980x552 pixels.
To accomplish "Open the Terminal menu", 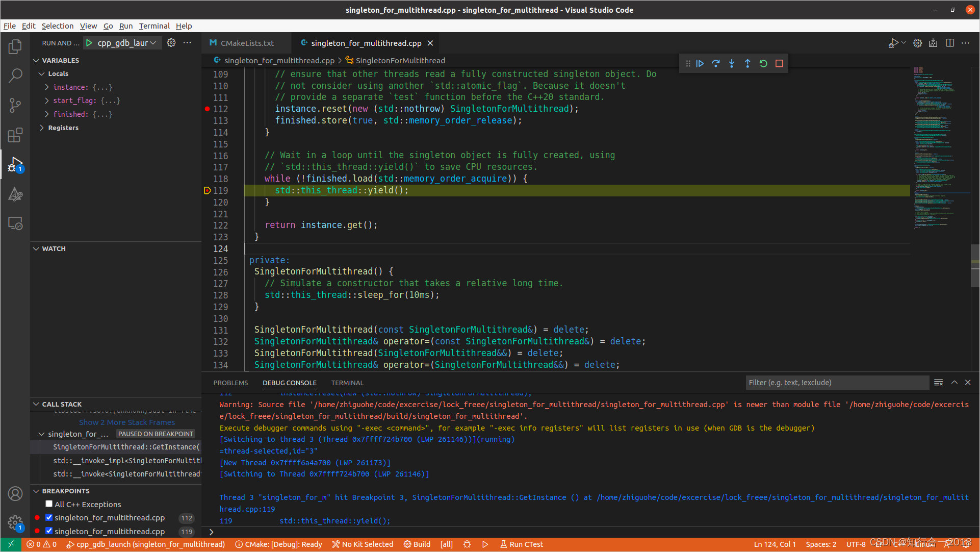I will (x=154, y=26).
